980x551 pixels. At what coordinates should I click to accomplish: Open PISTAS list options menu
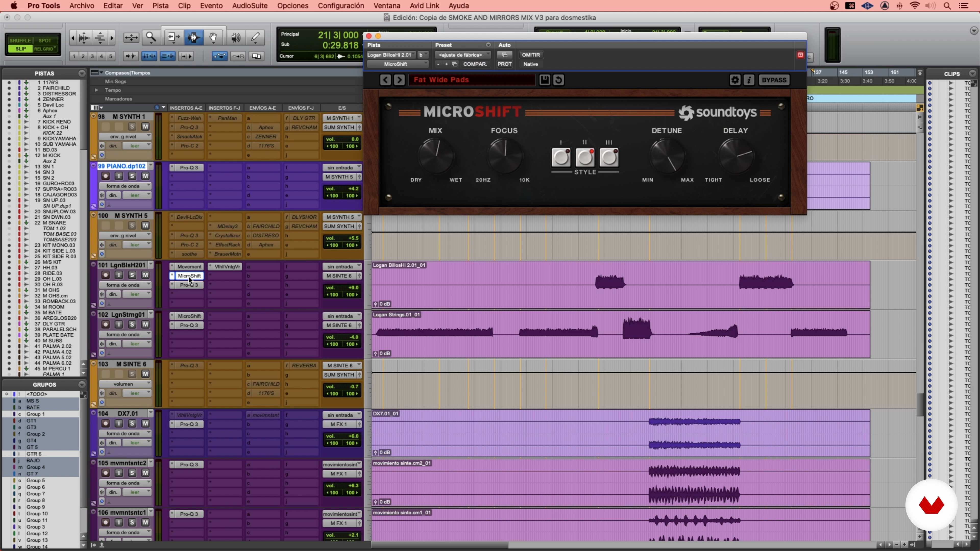[82, 73]
